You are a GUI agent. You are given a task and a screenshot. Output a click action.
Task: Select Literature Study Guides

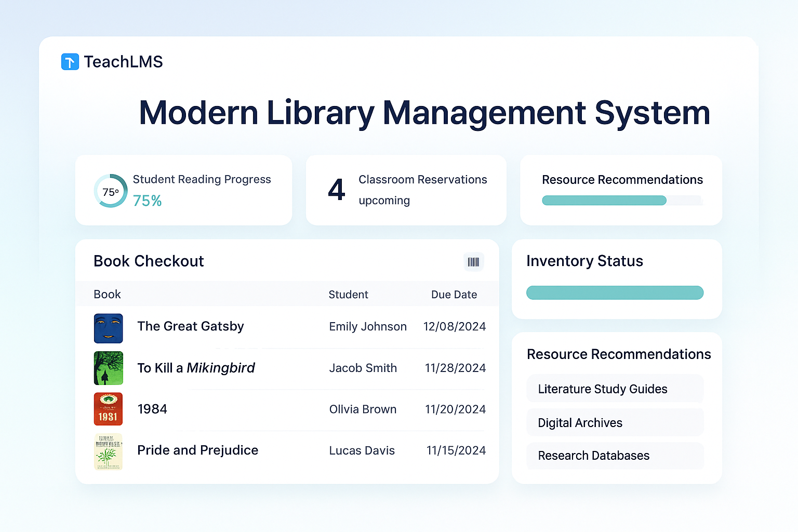[x=603, y=389]
